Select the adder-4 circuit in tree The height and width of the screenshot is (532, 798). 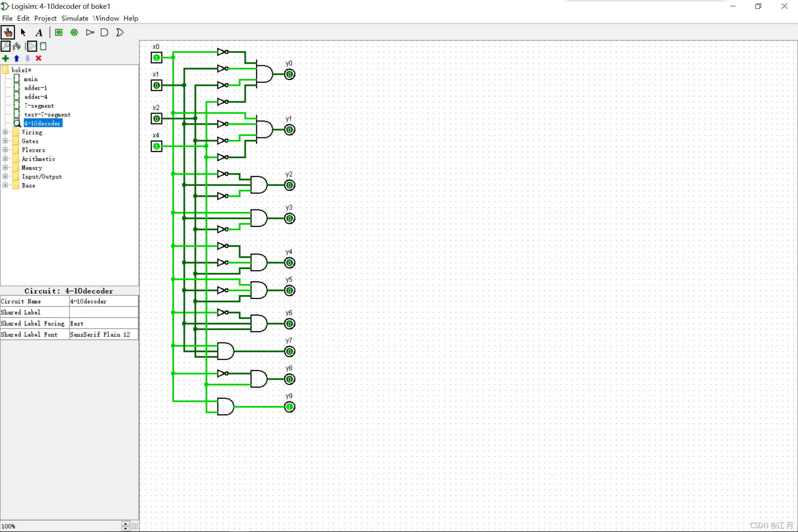36,97
